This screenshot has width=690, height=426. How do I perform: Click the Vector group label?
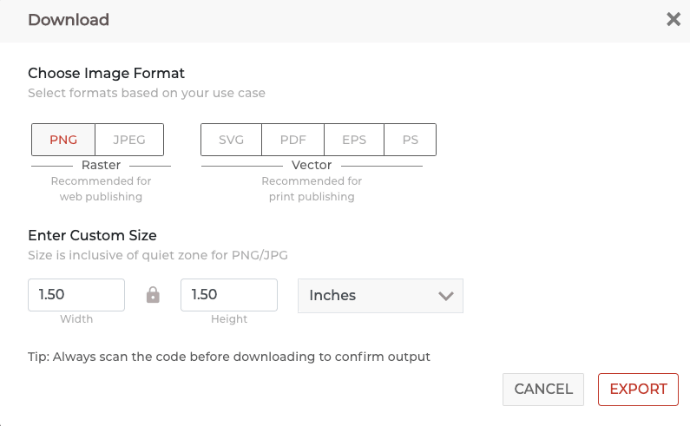point(312,165)
